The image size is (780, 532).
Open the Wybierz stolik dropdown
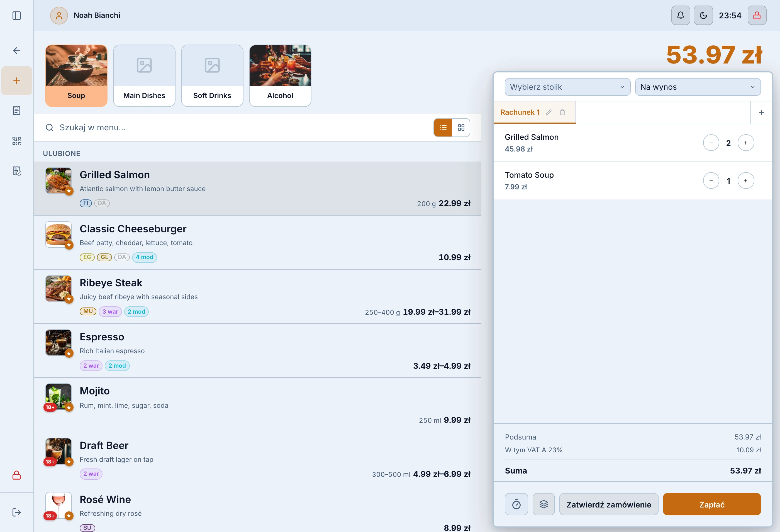click(x=567, y=87)
